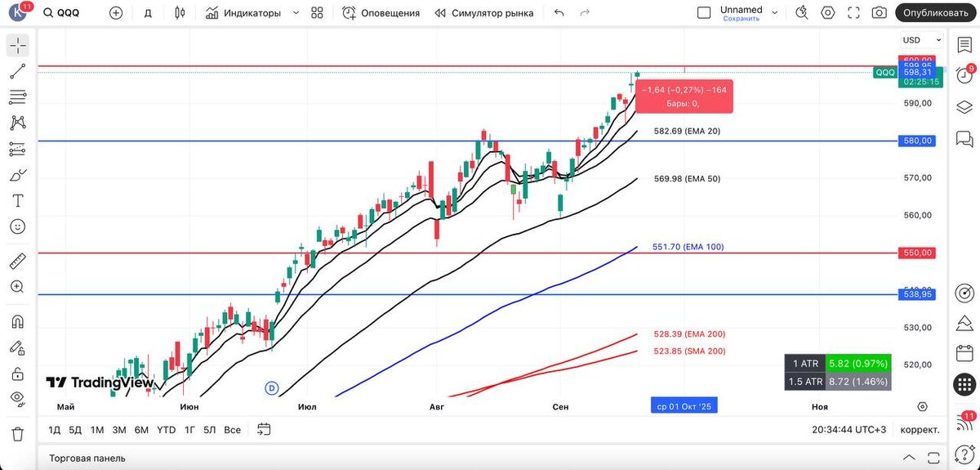
Task: Open the indicator templates grid icon
Action: click(x=318, y=13)
